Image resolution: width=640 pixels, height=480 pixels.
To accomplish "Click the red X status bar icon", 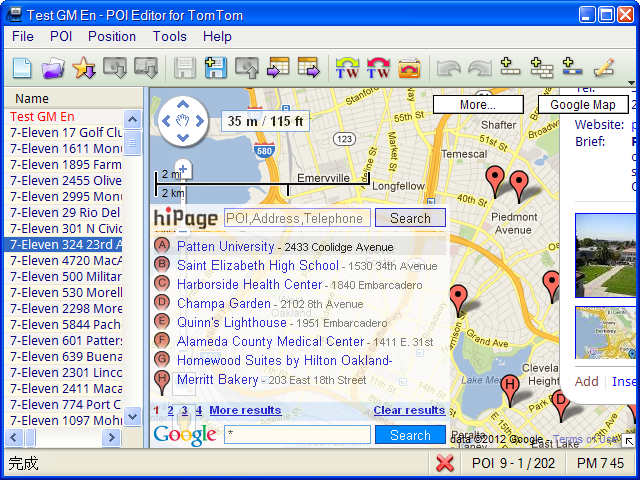I will tap(444, 464).
